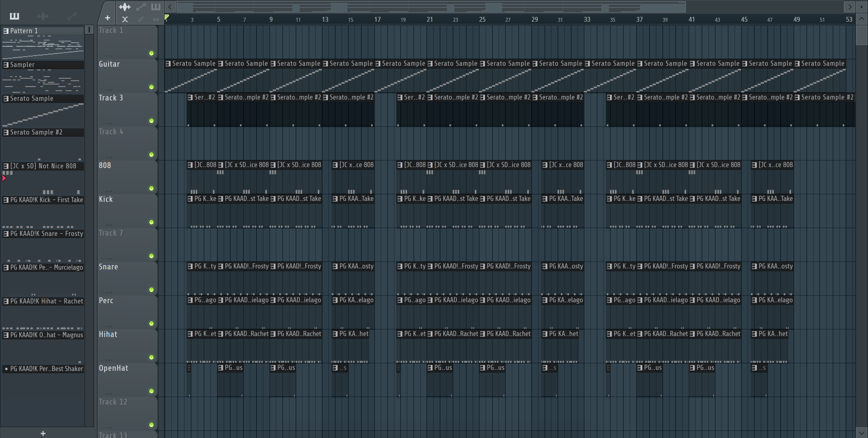Open the Serato Sample clip menu at bar 1

pos(168,63)
